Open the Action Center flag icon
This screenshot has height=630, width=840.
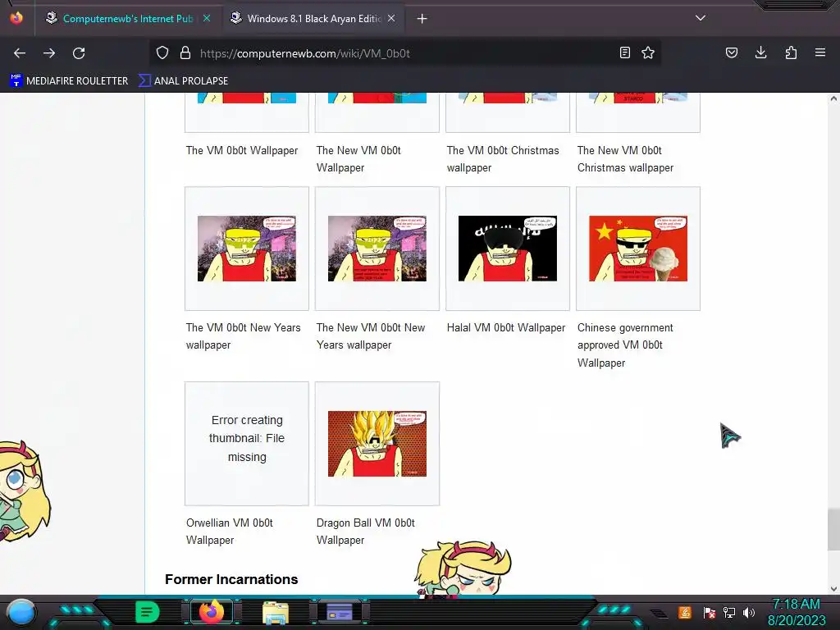click(x=710, y=612)
